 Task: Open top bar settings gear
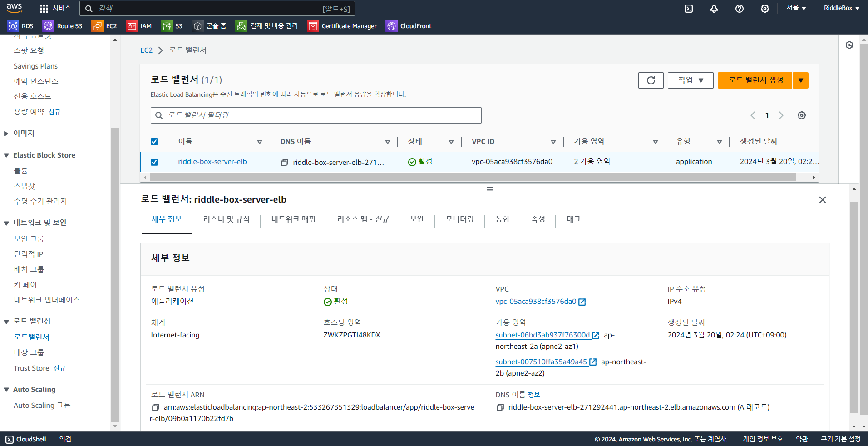pos(765,8)
